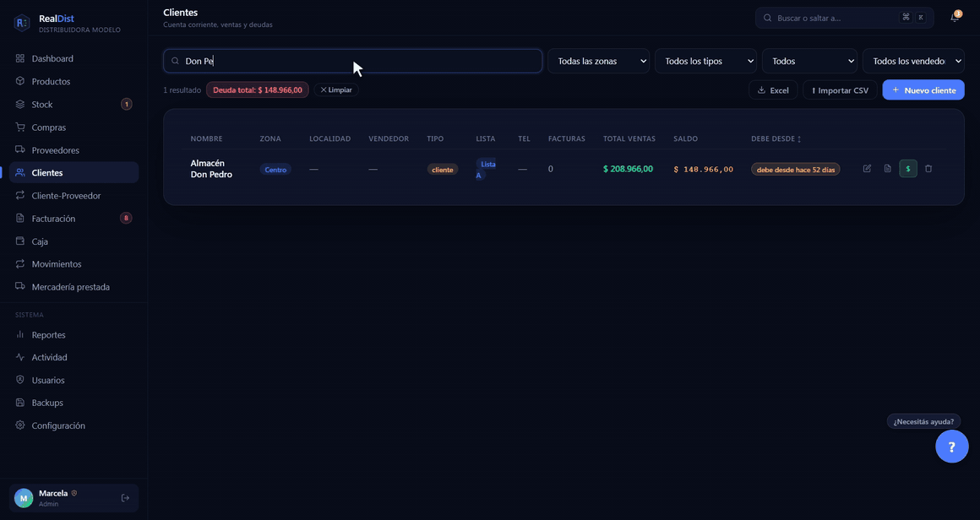
Task: Open Proveedores via its truck icon
Action: [20, 149]
